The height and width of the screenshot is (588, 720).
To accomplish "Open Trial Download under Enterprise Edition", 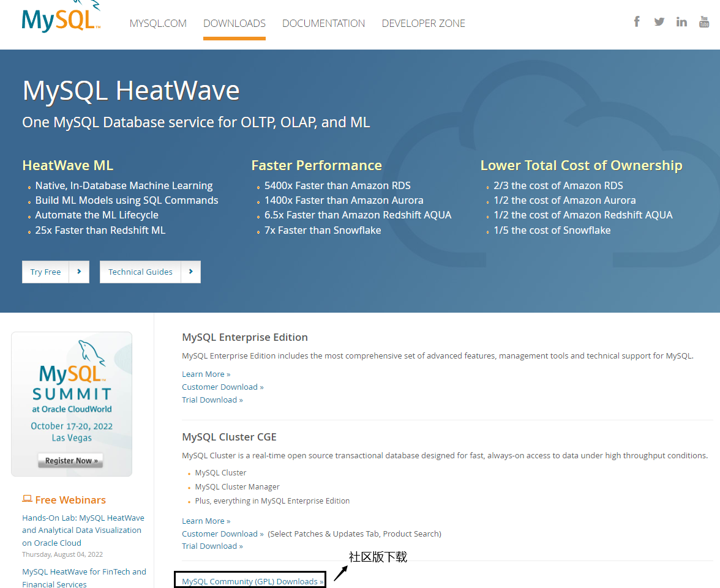I will (x=212, y=400).
